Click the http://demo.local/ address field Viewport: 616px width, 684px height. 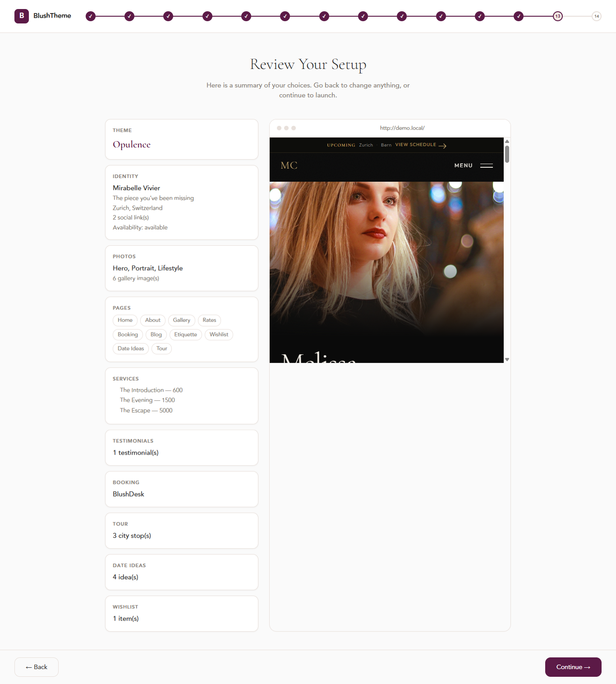coord(402,128)
